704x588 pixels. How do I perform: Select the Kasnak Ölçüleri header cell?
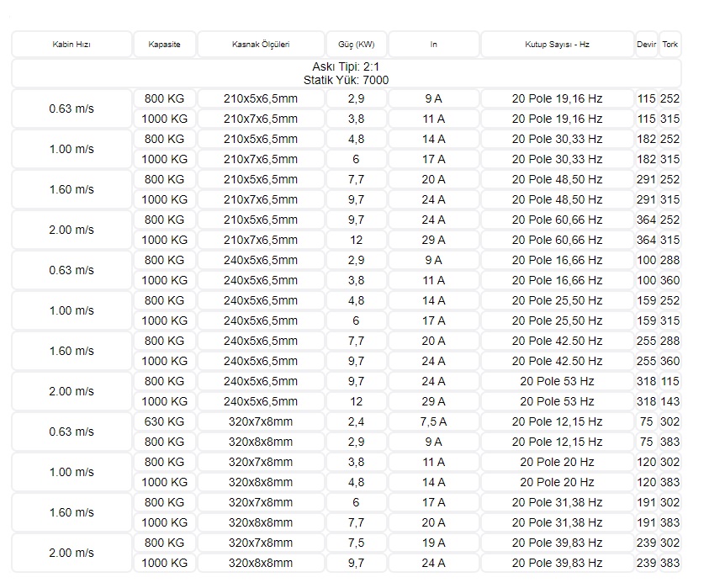pos(261,44)
